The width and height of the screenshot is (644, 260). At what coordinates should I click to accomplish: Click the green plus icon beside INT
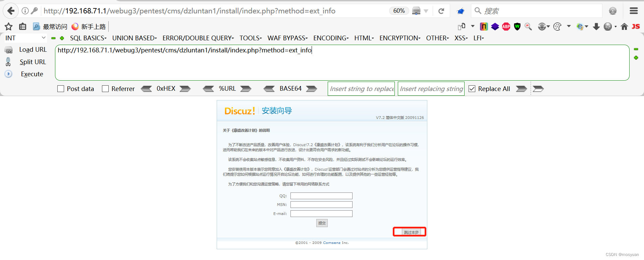click(62, 38)
